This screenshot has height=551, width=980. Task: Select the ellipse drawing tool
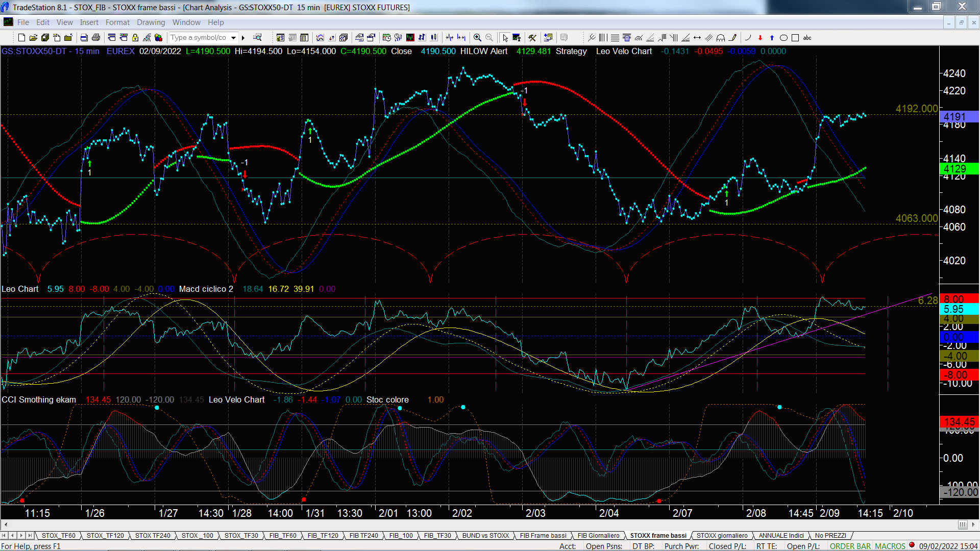click(x=783, y=38)
